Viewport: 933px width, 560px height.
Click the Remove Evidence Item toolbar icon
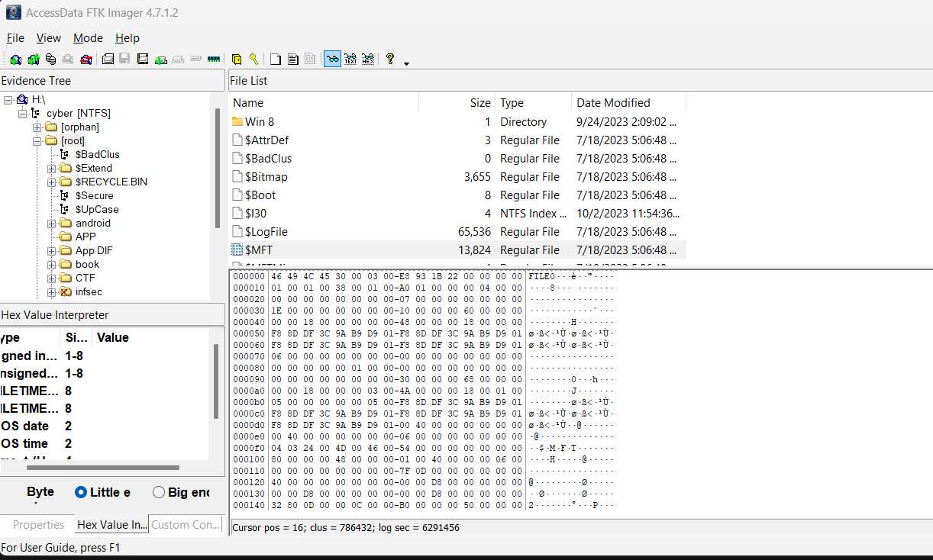(68, 60)
